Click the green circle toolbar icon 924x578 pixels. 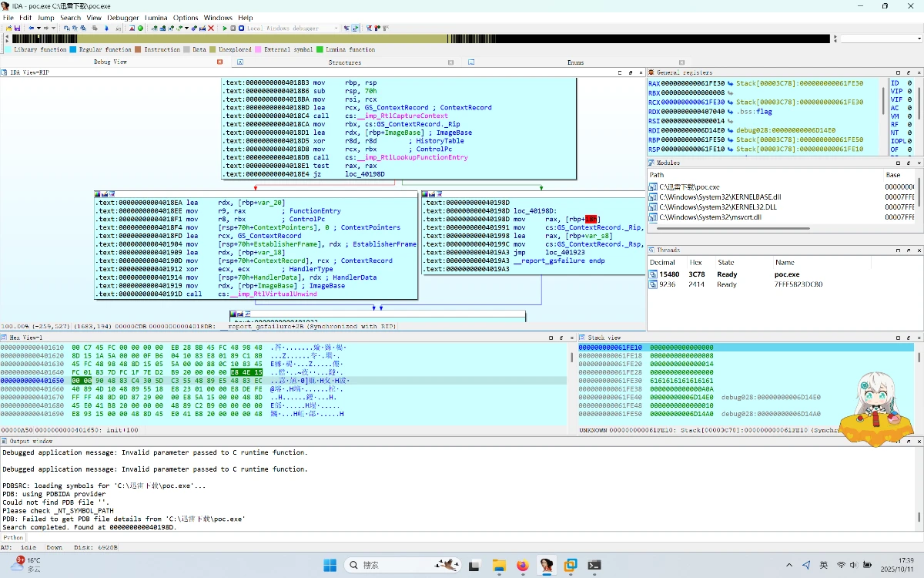pyautogui.click(x=140, y=29)
